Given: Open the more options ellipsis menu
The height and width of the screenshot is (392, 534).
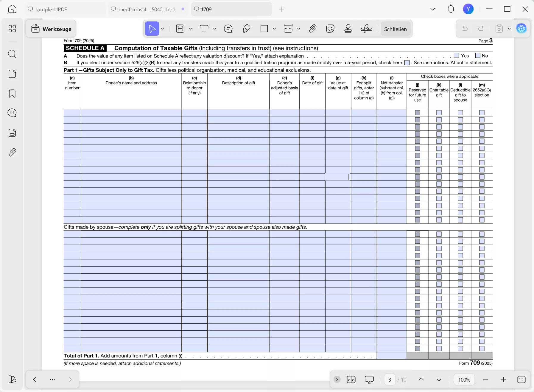Looking at the screenshot, I should [52, 379].
